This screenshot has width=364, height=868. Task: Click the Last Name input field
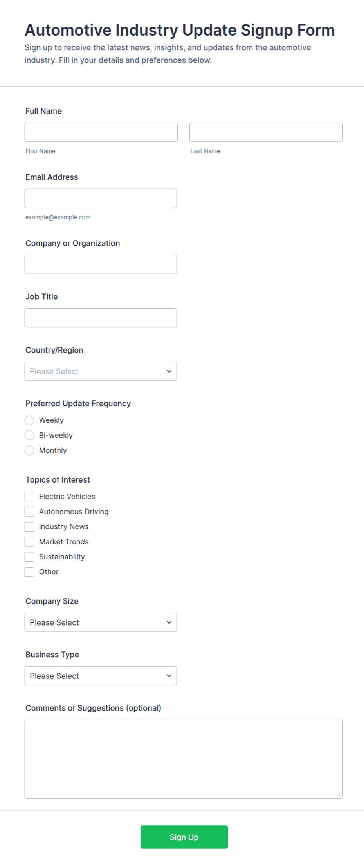click(x=266, y=132)
